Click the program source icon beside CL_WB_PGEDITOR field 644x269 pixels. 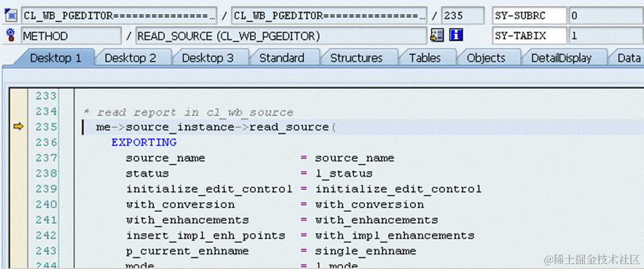[11, 16]
